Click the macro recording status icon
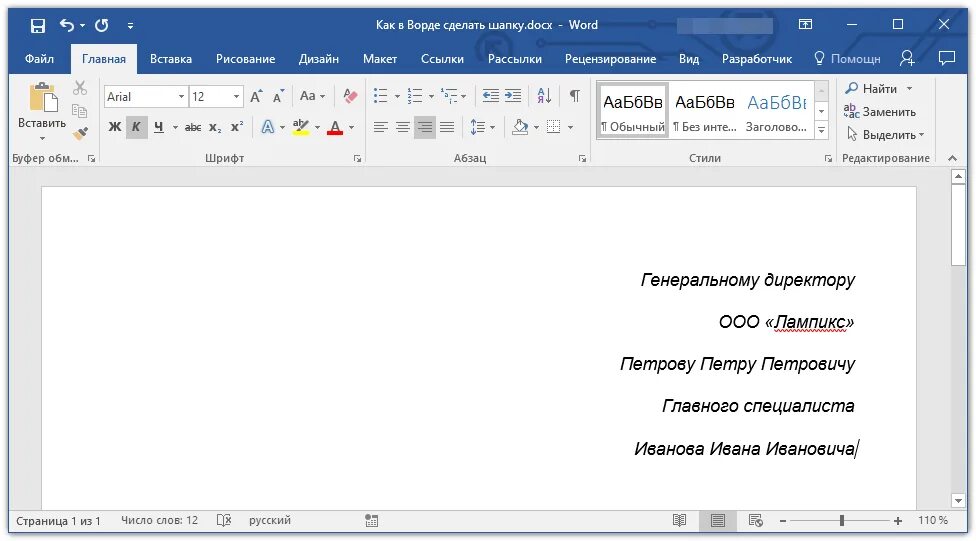 pos(372,520)
